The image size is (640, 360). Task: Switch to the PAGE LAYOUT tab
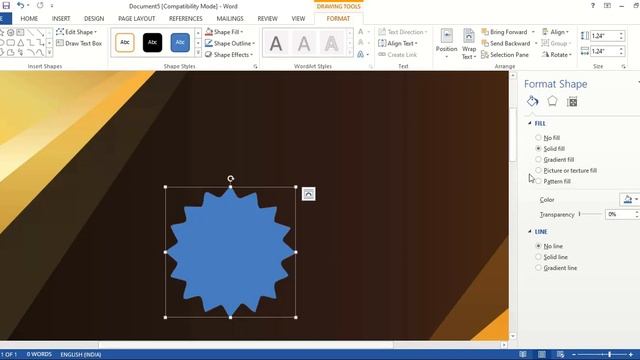(x=136, y=18)
